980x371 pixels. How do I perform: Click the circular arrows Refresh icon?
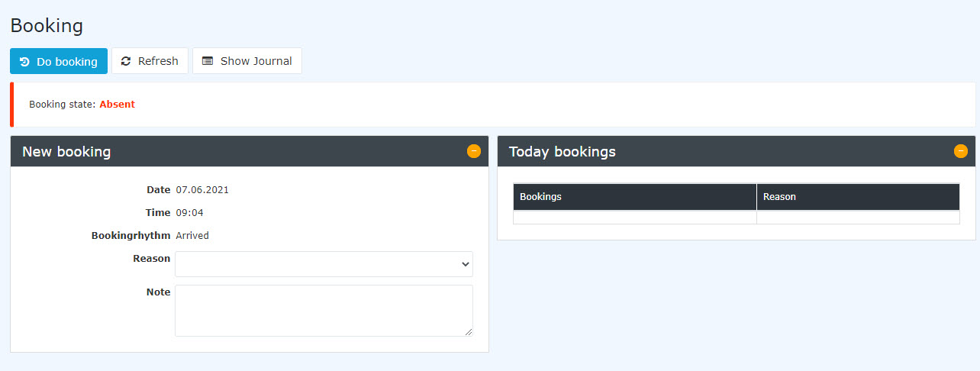click(126, 61)
